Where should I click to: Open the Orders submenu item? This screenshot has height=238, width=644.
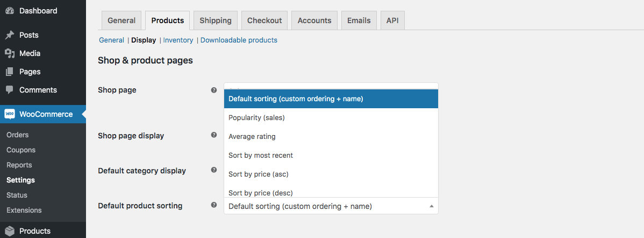(x=18, y=135)
